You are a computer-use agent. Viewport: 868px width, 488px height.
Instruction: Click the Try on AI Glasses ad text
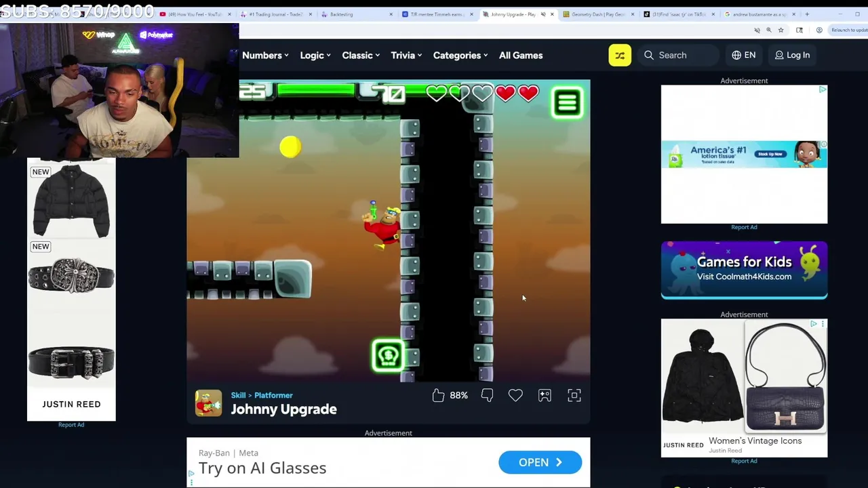tap(262, 468)
